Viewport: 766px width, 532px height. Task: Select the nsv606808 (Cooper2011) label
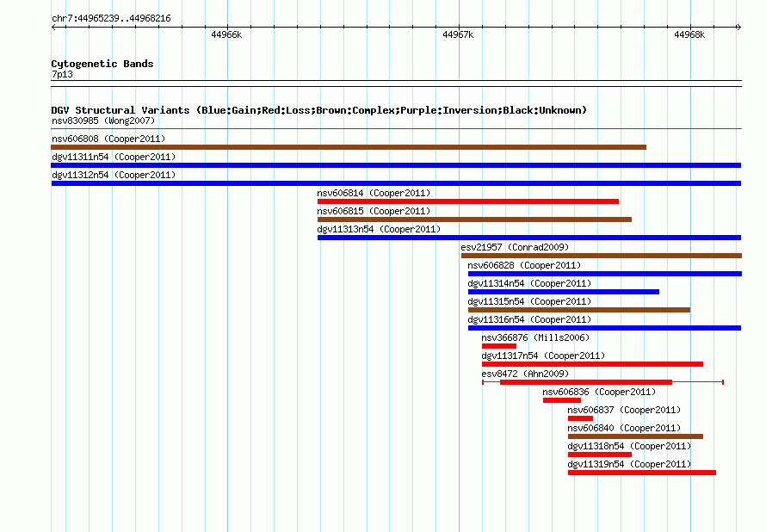click(x=108, y=139)
